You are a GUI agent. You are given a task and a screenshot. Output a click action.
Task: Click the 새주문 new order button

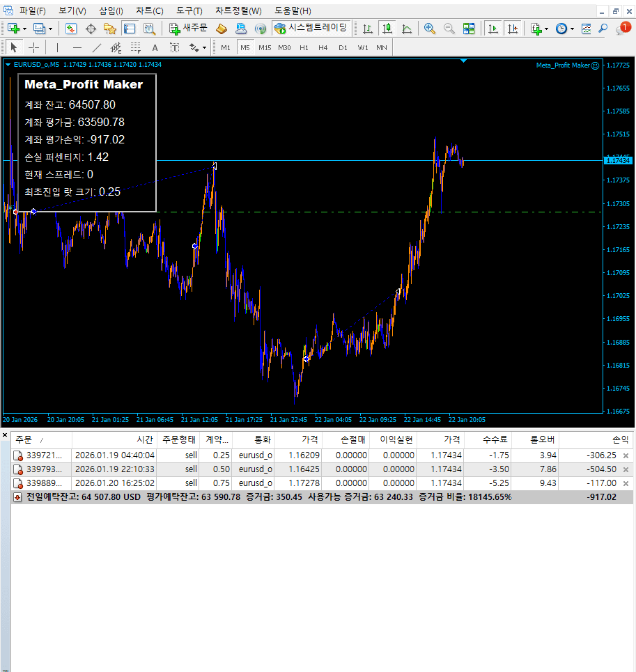tap(188, 29)
